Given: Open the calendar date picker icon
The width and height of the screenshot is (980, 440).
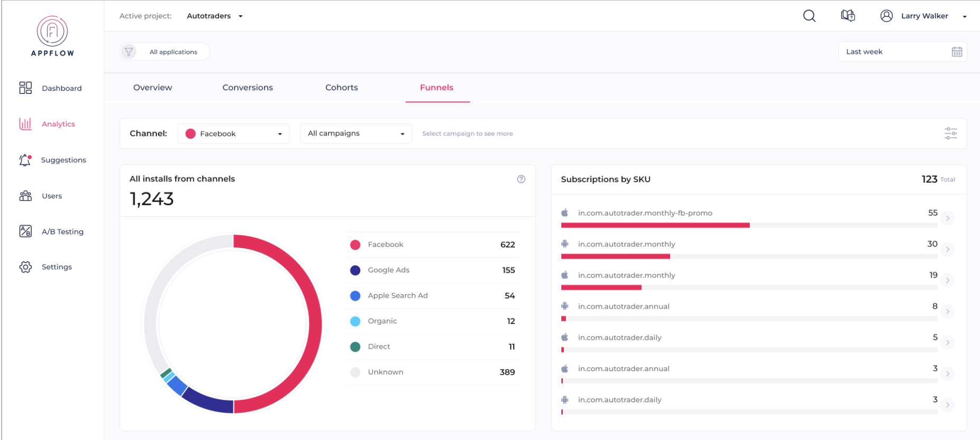Looking at the screenshot, I should pyautogui.click(x=957, y=52).
